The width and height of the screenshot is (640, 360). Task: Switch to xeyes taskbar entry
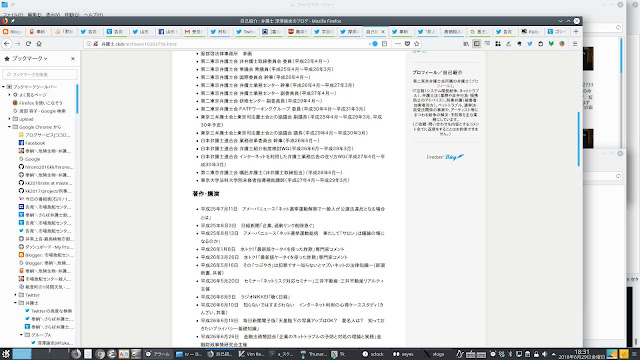pos(404,354)
